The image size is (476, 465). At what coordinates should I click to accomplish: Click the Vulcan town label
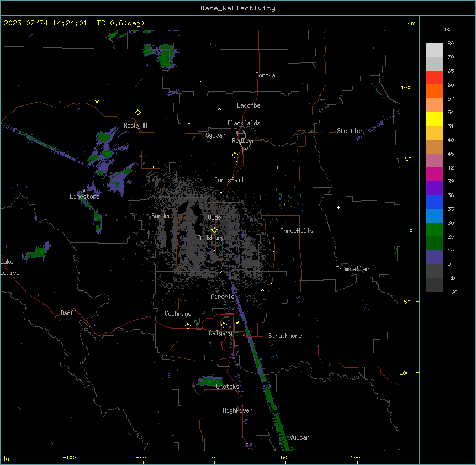pos(299,437)
